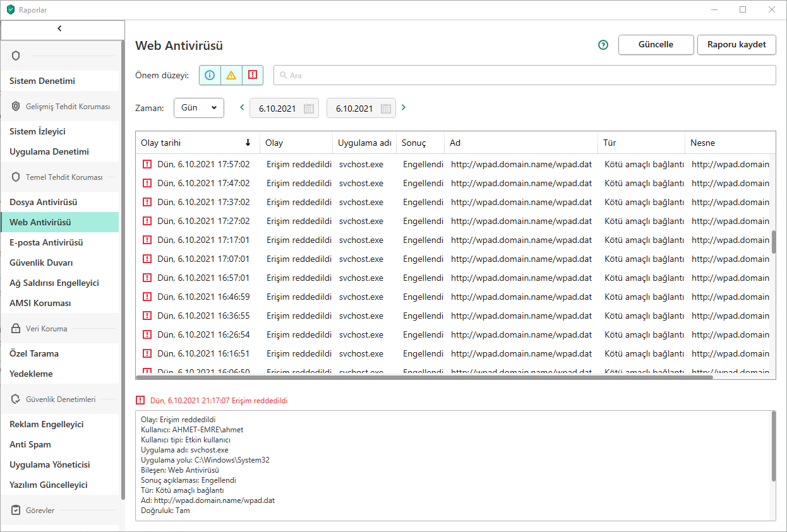
Task: Open Reklam Engelleyici in sidebar
Action: (x=59, y=424)
